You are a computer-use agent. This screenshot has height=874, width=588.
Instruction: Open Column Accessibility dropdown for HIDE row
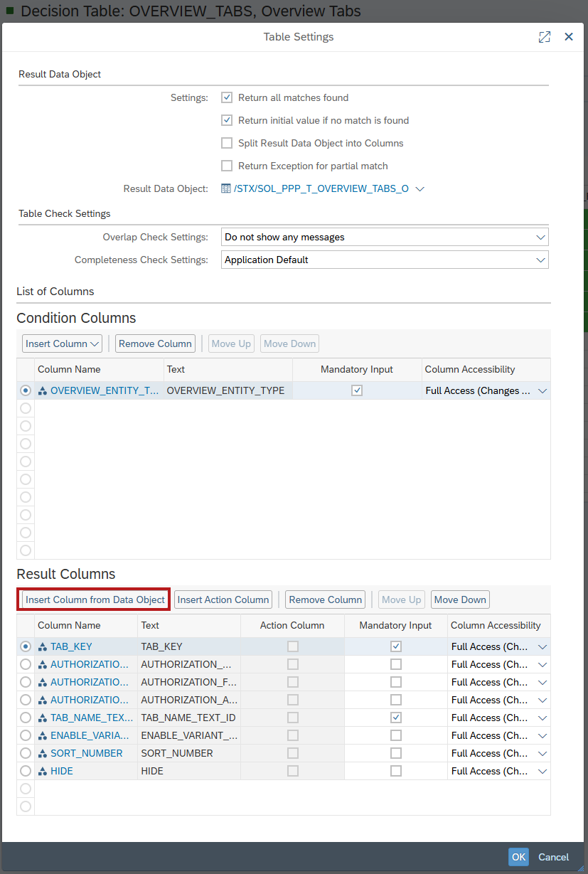point(542,771)
